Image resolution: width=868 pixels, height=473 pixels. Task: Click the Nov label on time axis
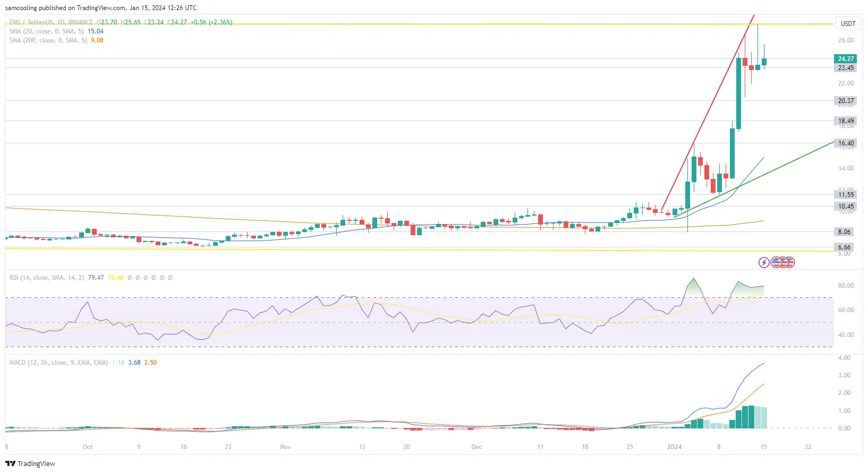[285, 447]
